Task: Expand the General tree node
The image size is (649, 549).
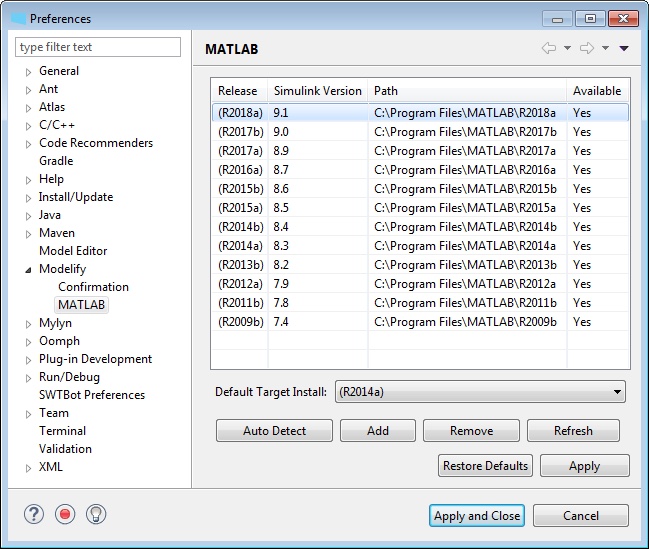Action: click(x=28, y=72)
